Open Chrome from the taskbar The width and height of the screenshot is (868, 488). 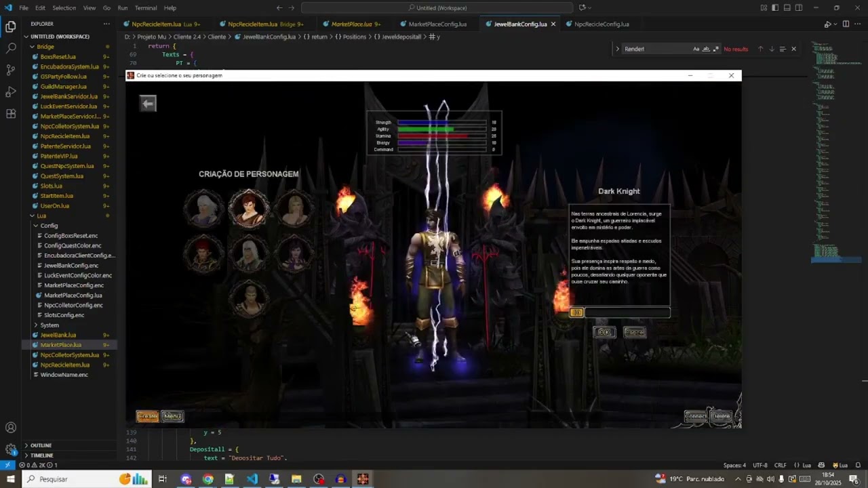[208, 479]
